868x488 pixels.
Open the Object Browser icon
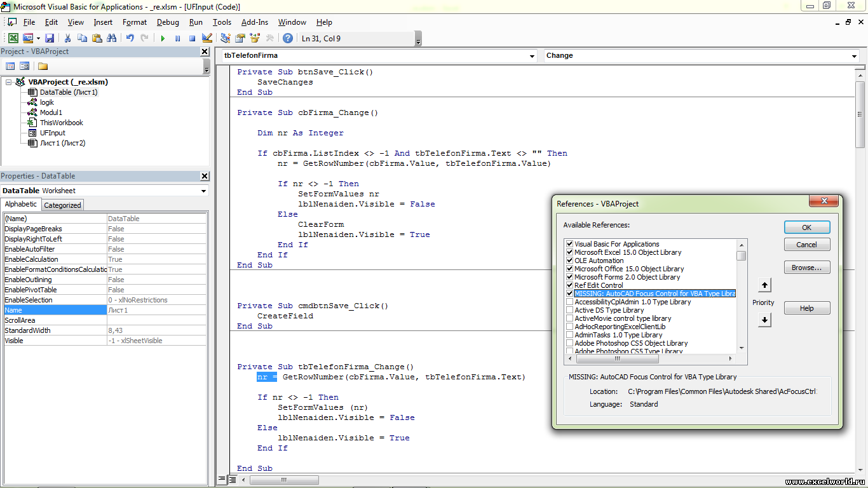[255, 38]
